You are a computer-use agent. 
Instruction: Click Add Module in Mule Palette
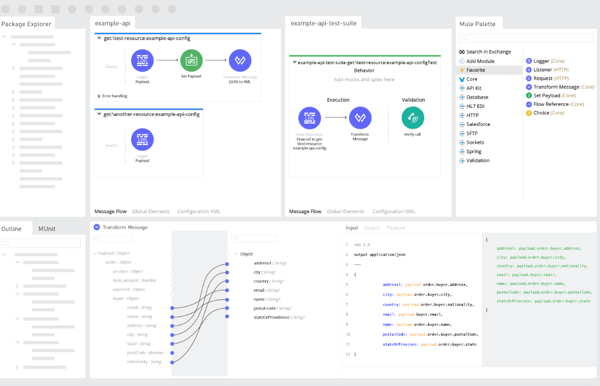[477, 61]
